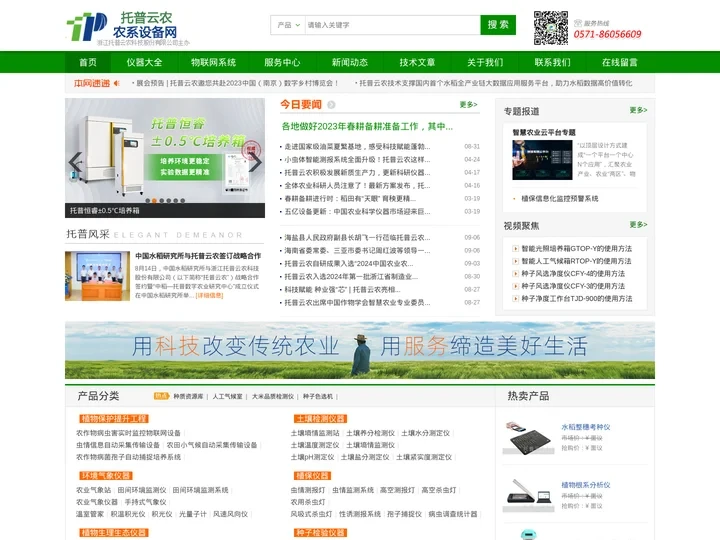Open the 中国水稻研究所 signing ceremony photo
Viewport: 720px width, 540px height.
pos(97,276)
